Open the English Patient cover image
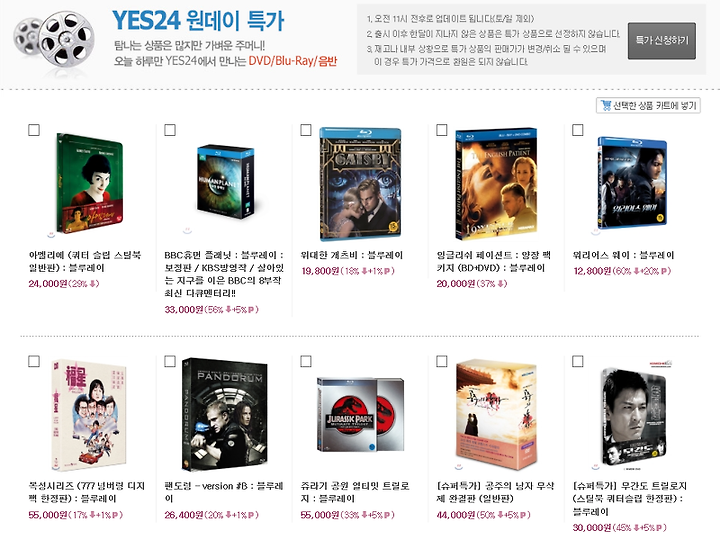The height and width of the screenshot is (540, 720). [x=496, y=184]
